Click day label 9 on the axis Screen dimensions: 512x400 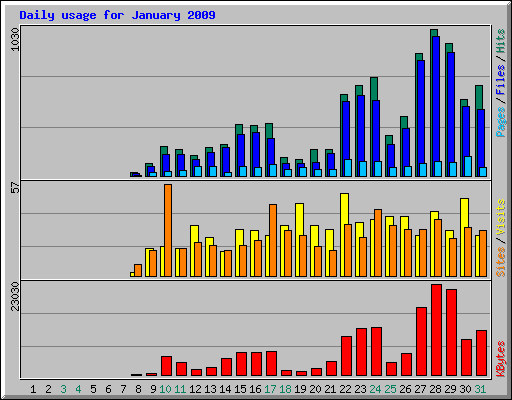tap(153, 389)
